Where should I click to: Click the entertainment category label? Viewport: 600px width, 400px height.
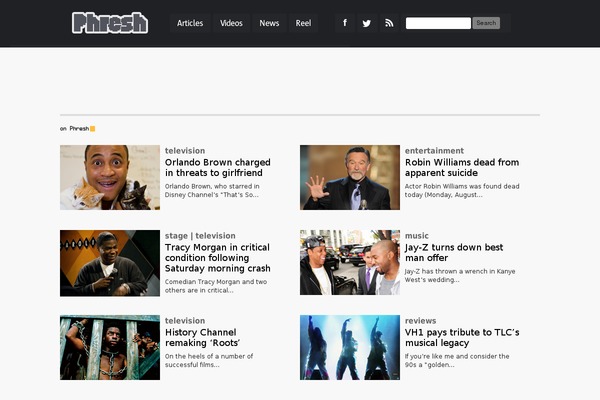(434, 150)
